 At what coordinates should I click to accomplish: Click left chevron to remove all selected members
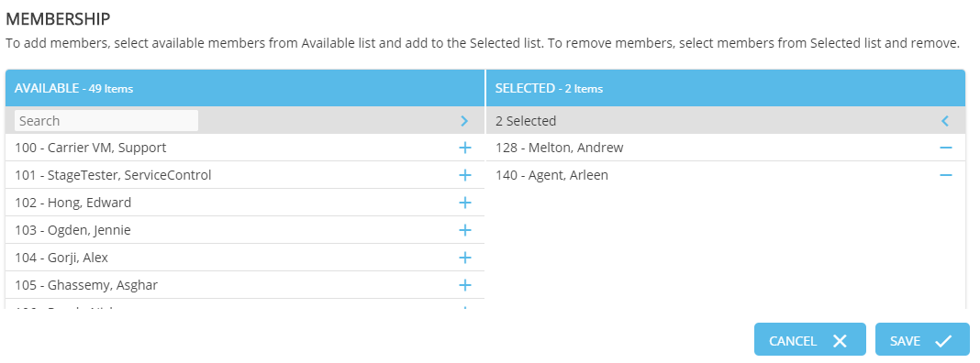pos(945,121)
